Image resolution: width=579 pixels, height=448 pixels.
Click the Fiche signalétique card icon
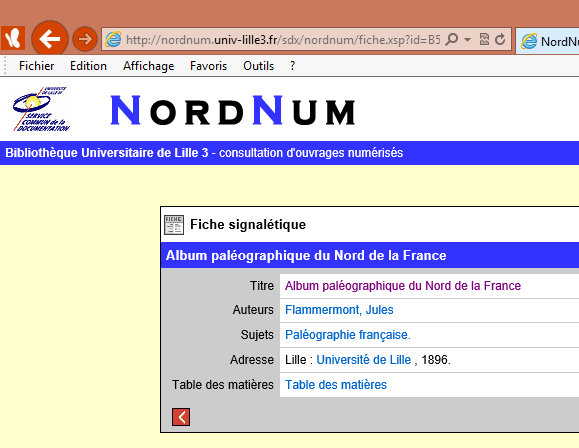174,225
